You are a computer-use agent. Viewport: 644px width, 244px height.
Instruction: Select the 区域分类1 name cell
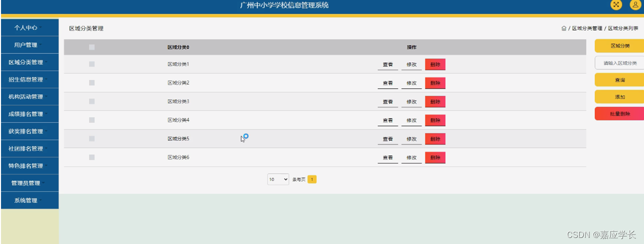click(x=178, y=64)
